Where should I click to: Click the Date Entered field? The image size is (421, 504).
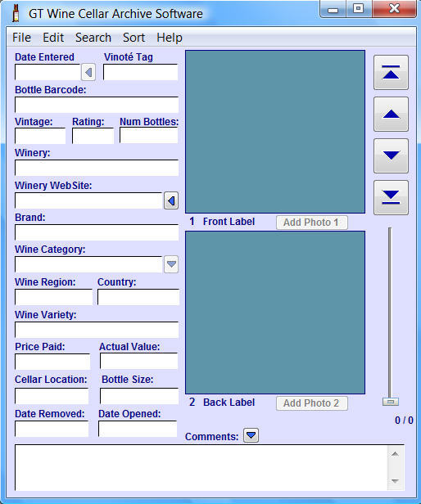tap(48, 72)
